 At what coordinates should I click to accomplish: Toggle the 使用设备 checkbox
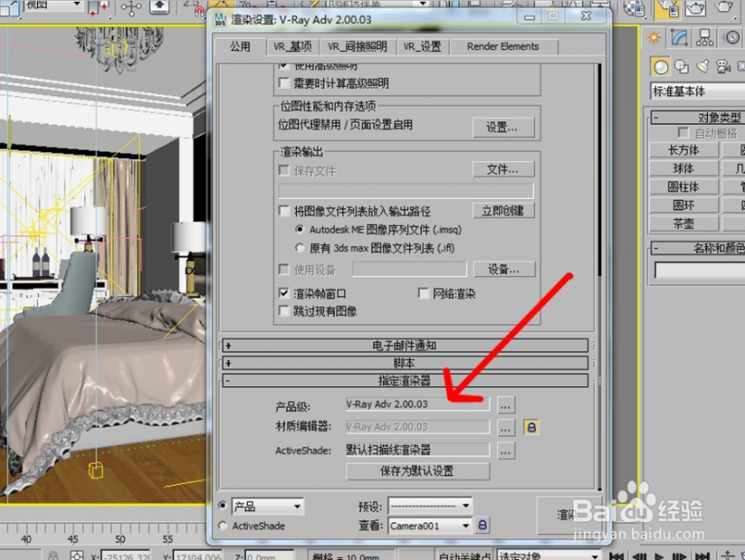[284, 269]
